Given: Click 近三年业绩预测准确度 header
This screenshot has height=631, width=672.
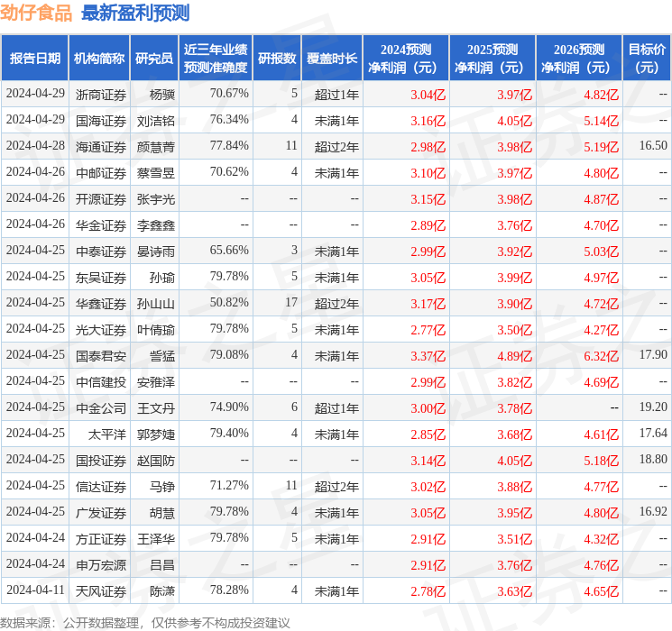Looking at the screenshot, I should [216, 59].
